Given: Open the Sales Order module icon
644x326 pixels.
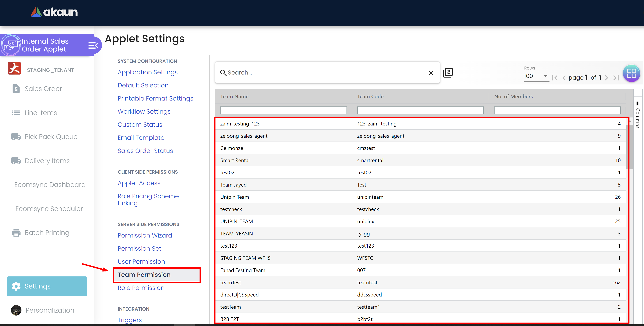Looking at the screenshot, I should pos(16,88).
